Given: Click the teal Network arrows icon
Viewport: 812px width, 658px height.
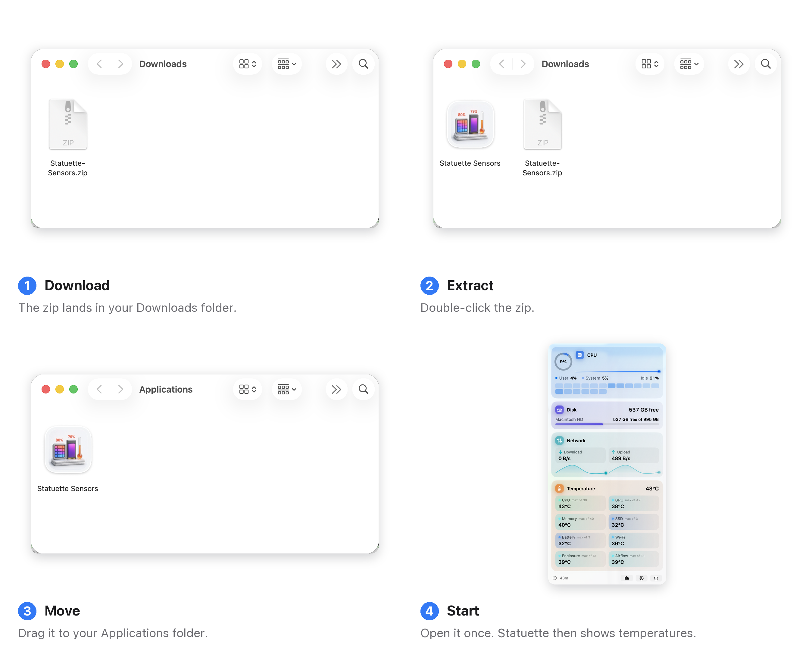Looking at the screenshot, I should click(x=559, y=440).
